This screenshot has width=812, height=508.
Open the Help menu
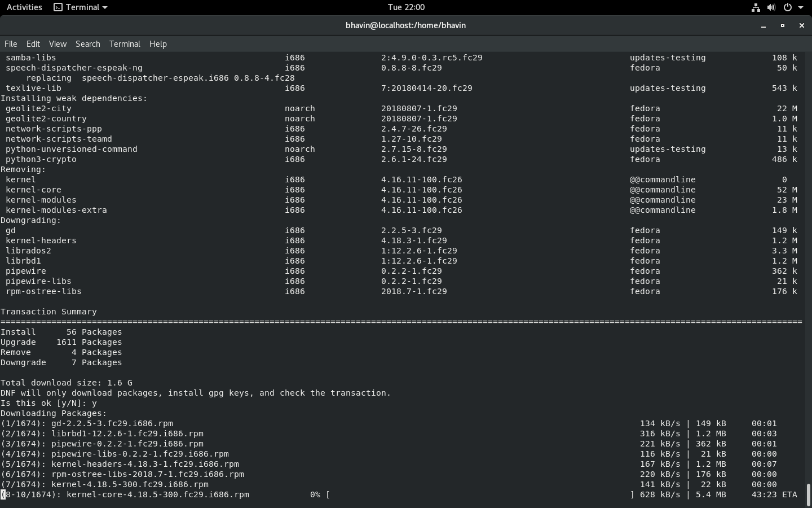158,44
